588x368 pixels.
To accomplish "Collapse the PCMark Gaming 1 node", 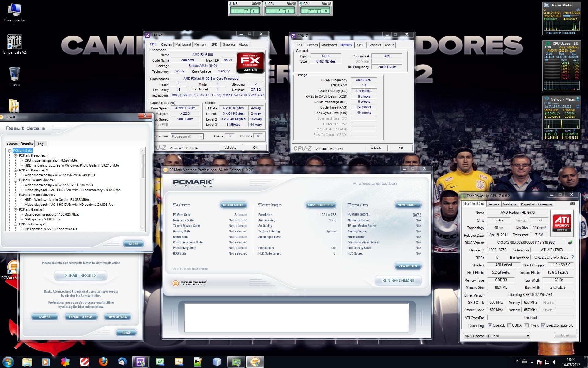I will click(x=15, y=209).
